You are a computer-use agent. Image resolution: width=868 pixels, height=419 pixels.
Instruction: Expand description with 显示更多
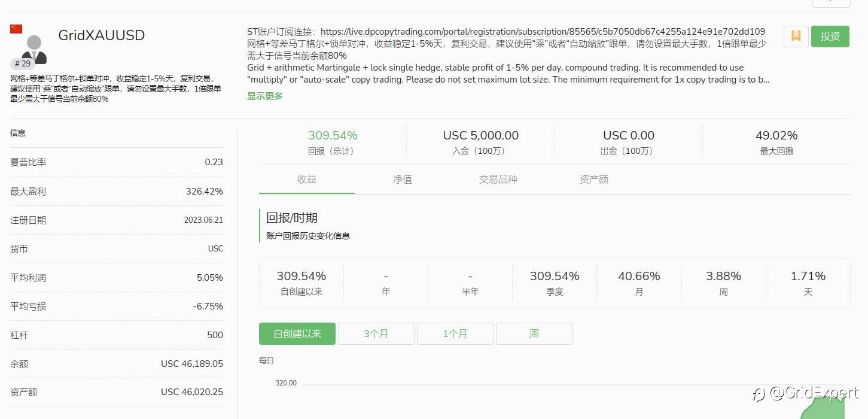click(x=265, y=96)
